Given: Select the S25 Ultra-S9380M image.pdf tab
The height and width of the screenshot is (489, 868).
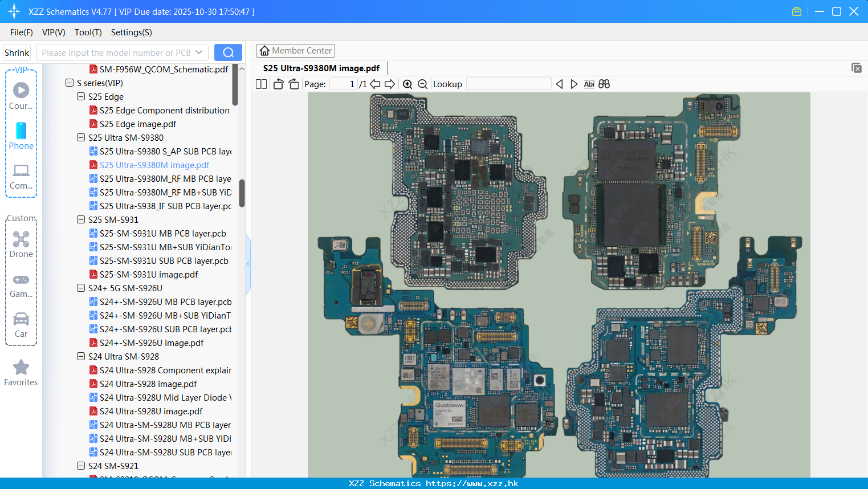Looking at the screenshot, I should pyautogui.click(x=321, y=68).
